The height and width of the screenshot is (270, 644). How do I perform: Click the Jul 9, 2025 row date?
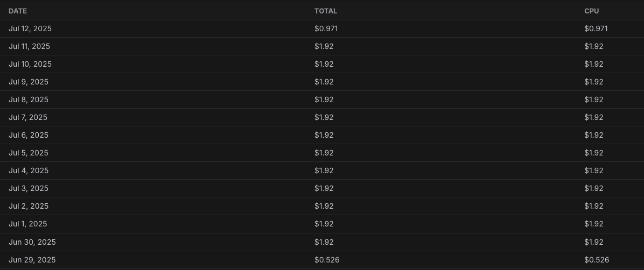click(x=29, y=82)
